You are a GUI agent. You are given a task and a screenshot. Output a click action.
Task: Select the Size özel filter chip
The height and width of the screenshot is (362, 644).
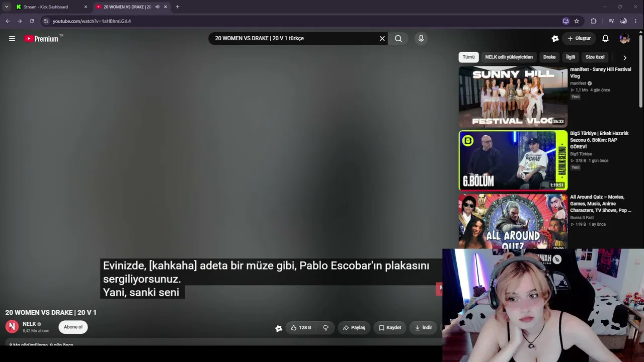click(x=595, y=57)
